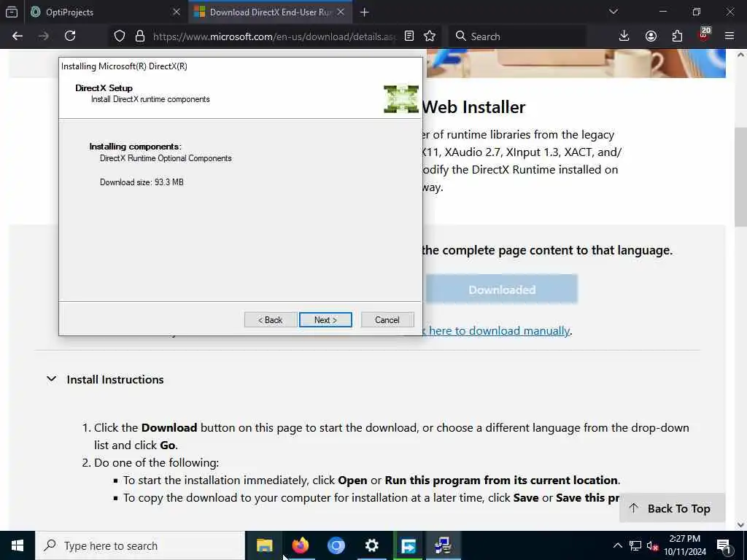Viewport: 747px width, 560px height.
Task: Open the browser downloads panel
Action: tap(624, 36)
